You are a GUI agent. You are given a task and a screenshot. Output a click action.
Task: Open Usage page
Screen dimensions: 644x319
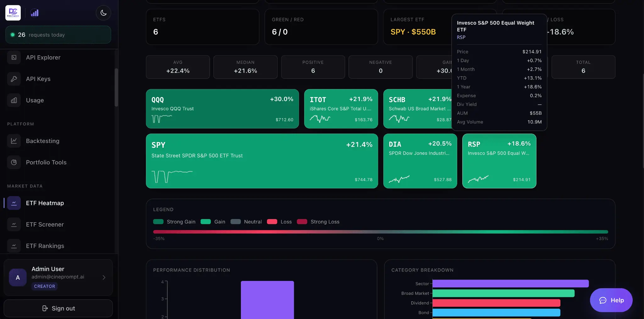pyautogui.click(x=35, y=100)
